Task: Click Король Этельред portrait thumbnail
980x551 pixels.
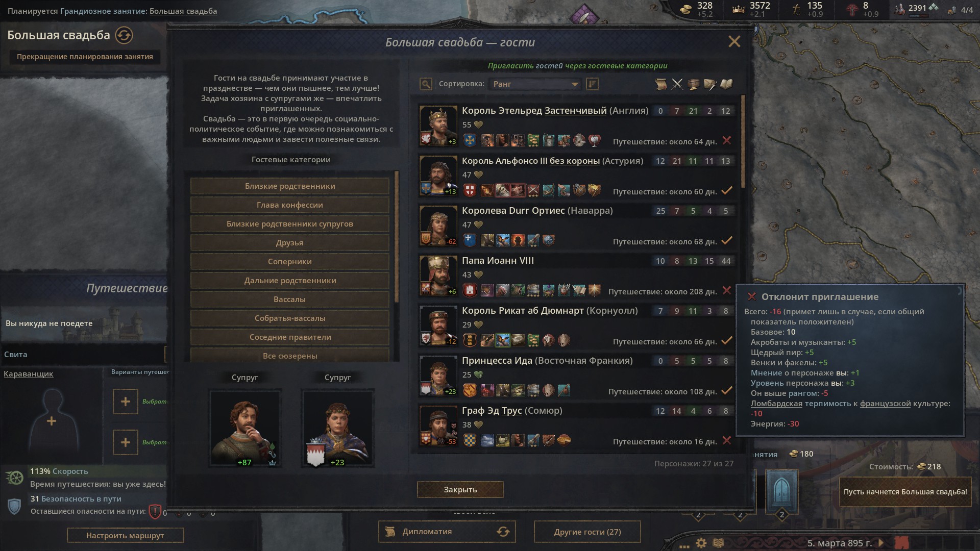Action: click(438, 126)
